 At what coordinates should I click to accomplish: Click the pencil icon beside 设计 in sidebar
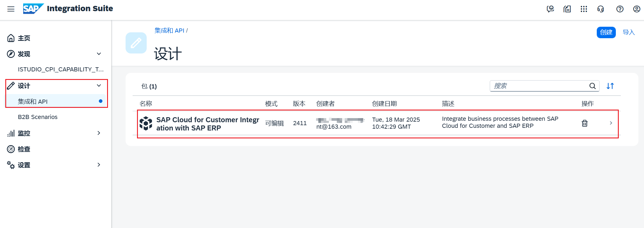click(x=11, y=86)
